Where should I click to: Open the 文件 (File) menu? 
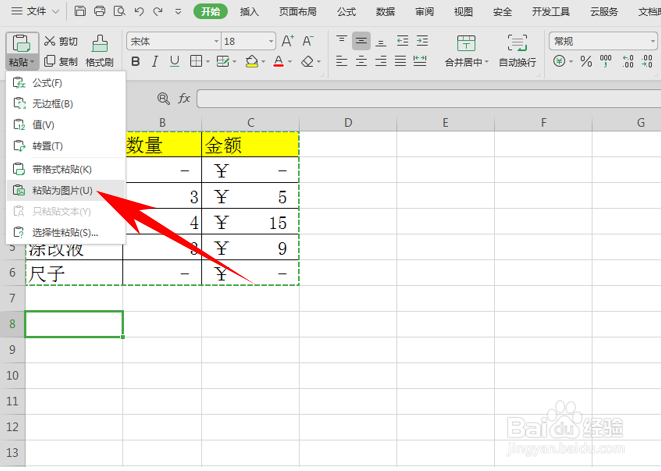coord(35,11)
